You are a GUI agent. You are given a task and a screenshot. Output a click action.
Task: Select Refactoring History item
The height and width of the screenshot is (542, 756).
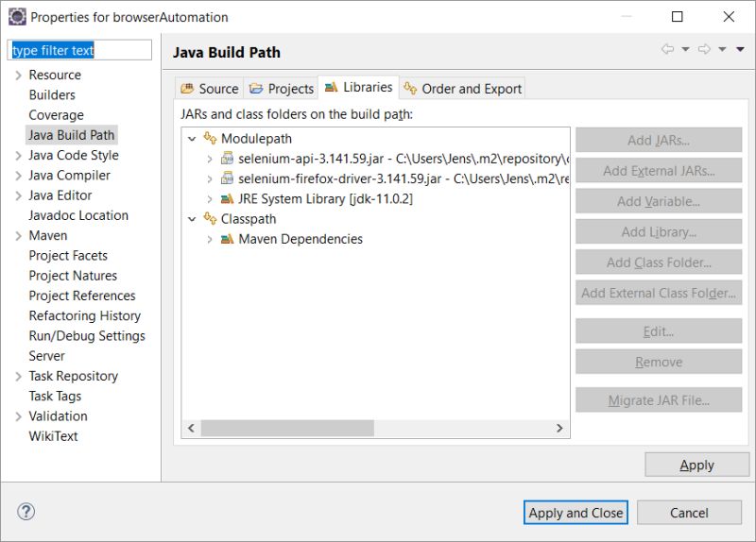85,315
